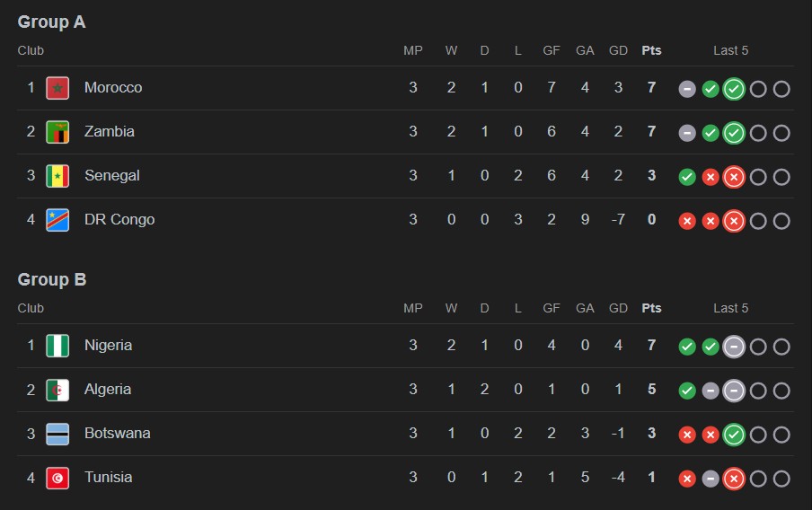Click Morocco's most recent win result icon
Image resolution: width=812 pixels, height=510 pixels.
[734, 89]
